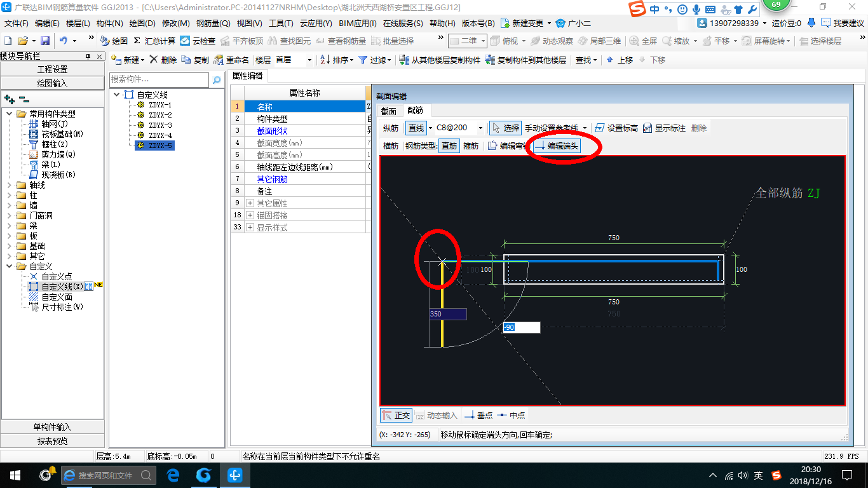Click the 选择 pointer tool in 配筋 tab
This screenshot has width=868, height=488.
pos(505,128)
